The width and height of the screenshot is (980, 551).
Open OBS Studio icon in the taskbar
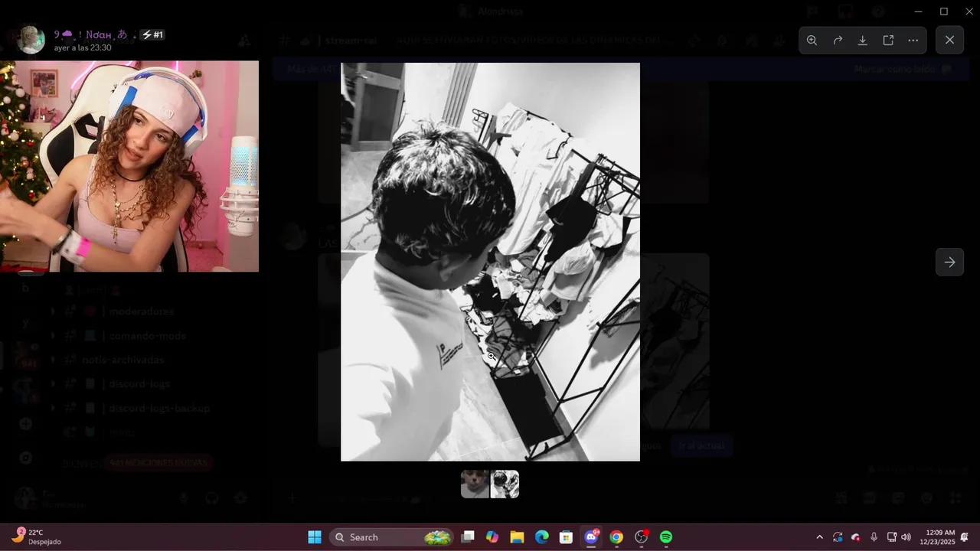[642, 537]
